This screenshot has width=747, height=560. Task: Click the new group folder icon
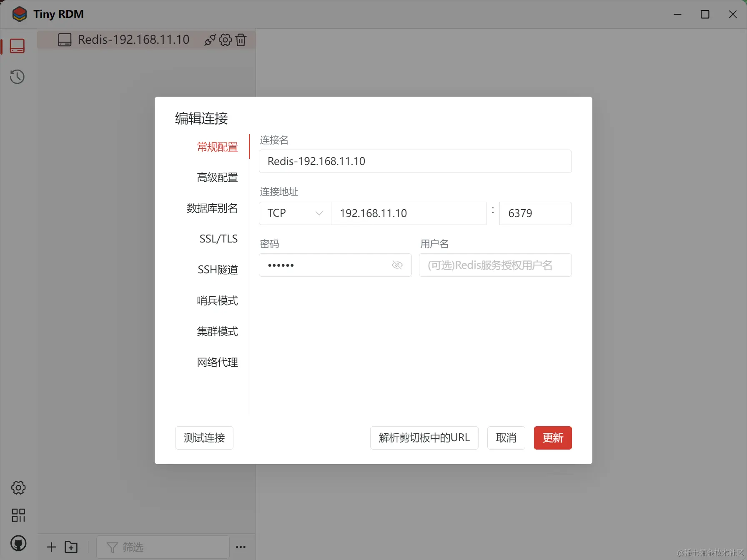(71, 547)
